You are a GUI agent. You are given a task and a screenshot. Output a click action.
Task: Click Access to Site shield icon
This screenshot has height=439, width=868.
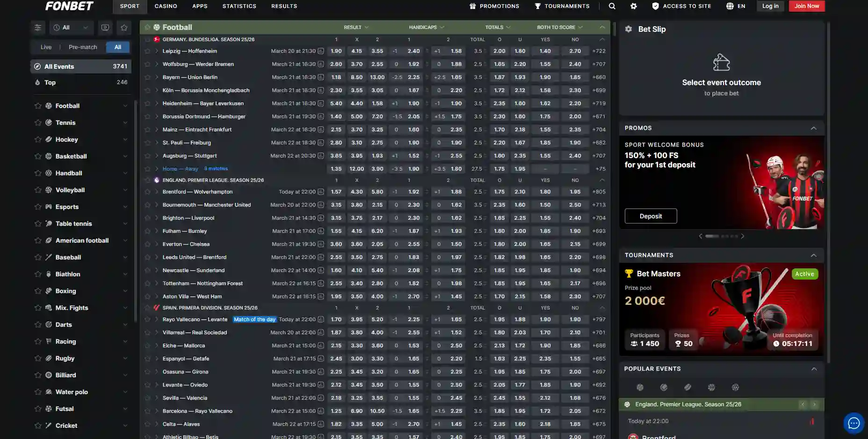click(655, 6)
